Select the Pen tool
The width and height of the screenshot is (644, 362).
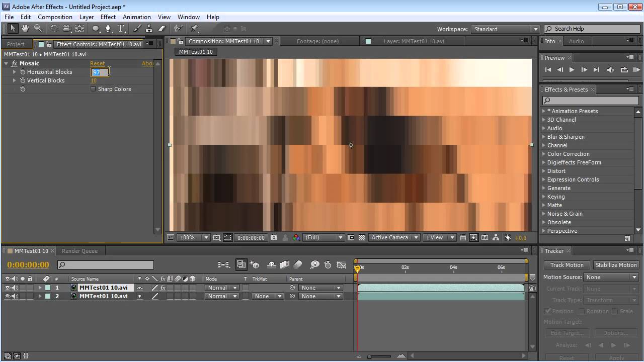108,29
